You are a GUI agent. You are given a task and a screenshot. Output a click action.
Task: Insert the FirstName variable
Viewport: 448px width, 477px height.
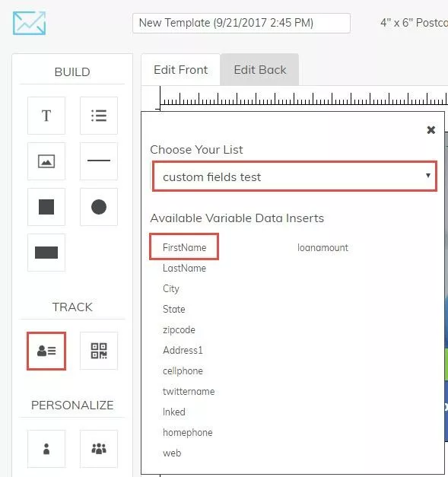click(184, 247)
